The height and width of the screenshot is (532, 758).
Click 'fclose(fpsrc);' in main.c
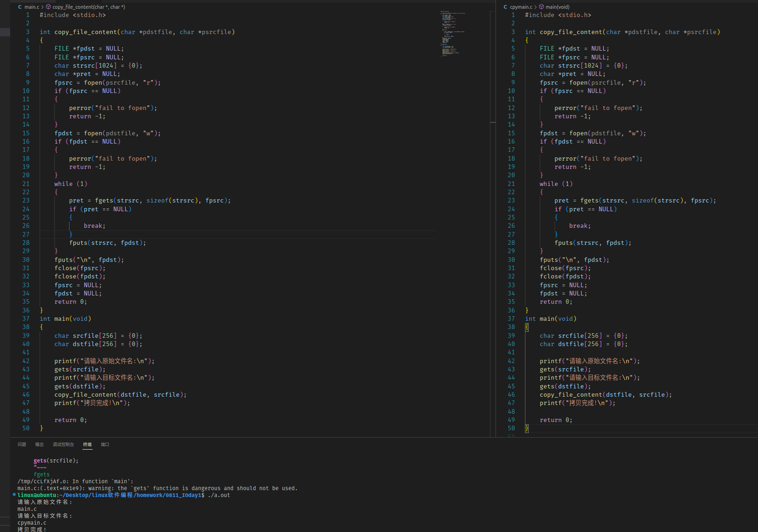pyautogui.click(x=80, y=268)
